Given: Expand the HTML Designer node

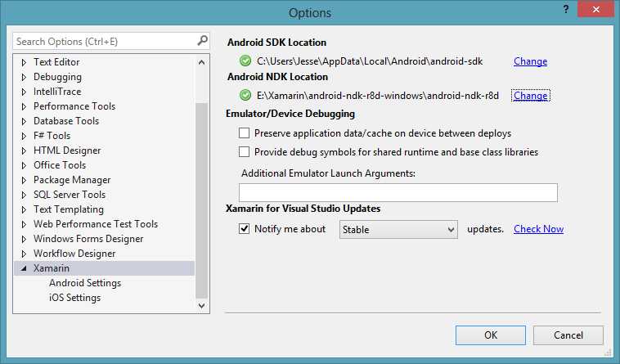Looking at the screenshot, I should point(24,151).
